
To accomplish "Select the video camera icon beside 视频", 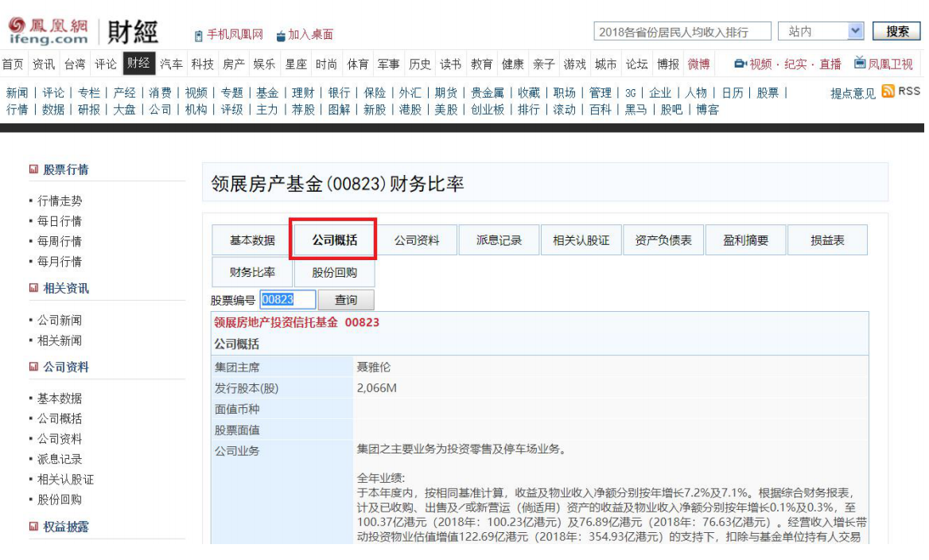I will (x=740, y=64).
